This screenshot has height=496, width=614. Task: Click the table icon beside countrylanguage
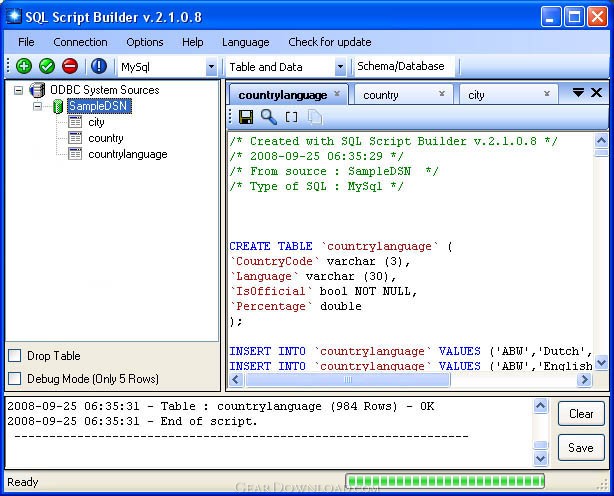click(x=75, y=154)
